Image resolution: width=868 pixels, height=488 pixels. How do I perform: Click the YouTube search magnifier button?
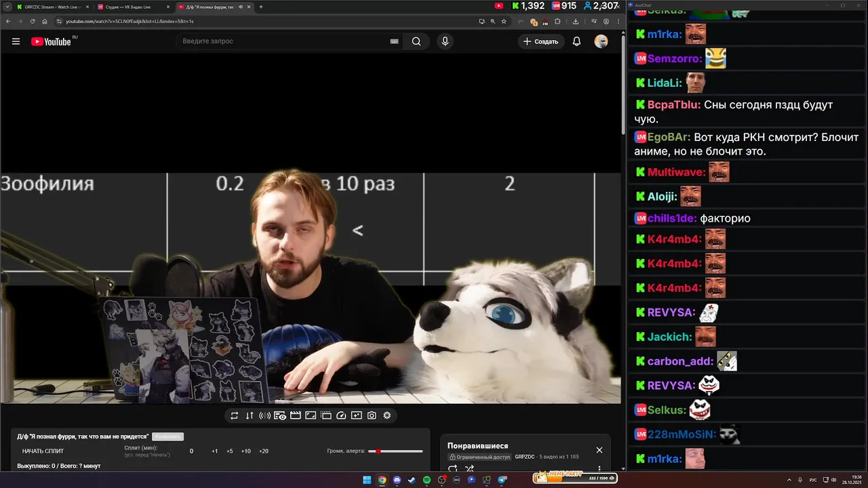click(416, 41)
